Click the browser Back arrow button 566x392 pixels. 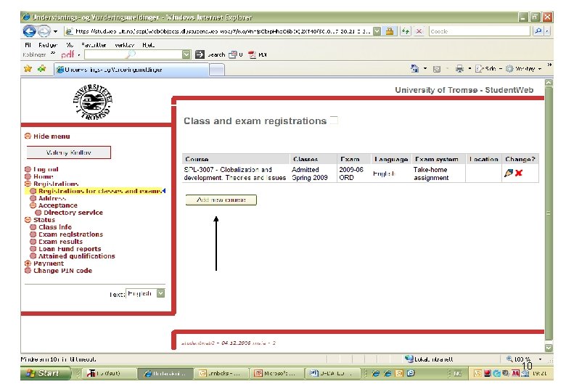point(29,31)
